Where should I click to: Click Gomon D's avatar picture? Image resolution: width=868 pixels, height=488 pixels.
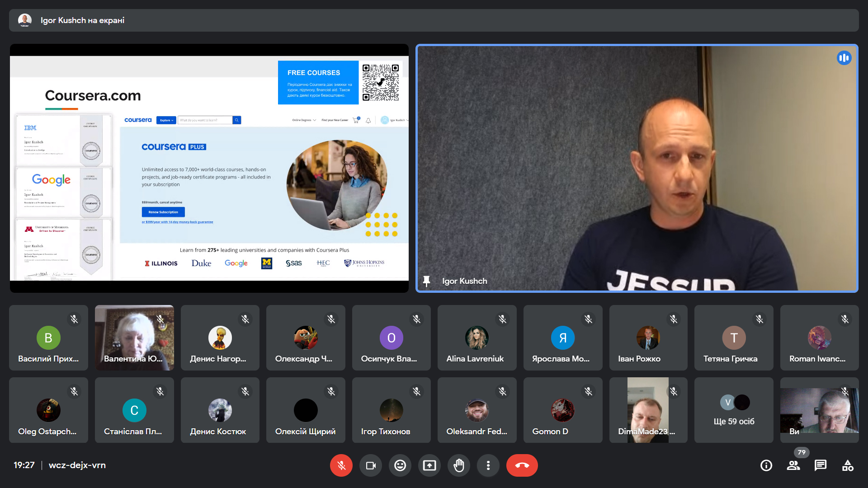(563, 410)
